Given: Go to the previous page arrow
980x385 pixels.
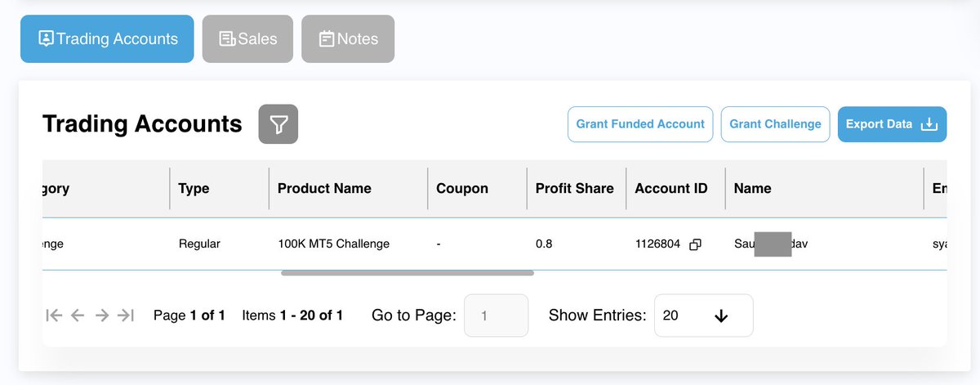Looking at the screenshot, I should coord(78,316).
